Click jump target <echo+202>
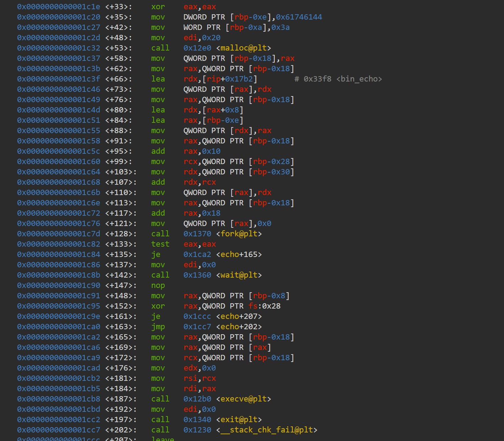 pos(239,327)
